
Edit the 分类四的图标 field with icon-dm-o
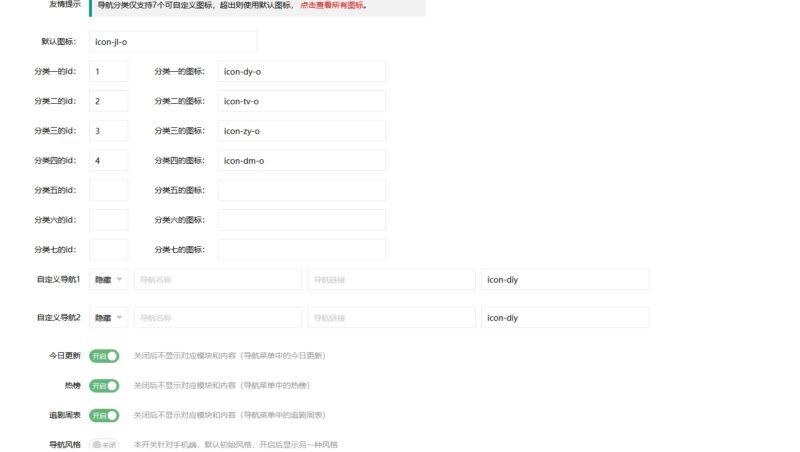(301, 161)
